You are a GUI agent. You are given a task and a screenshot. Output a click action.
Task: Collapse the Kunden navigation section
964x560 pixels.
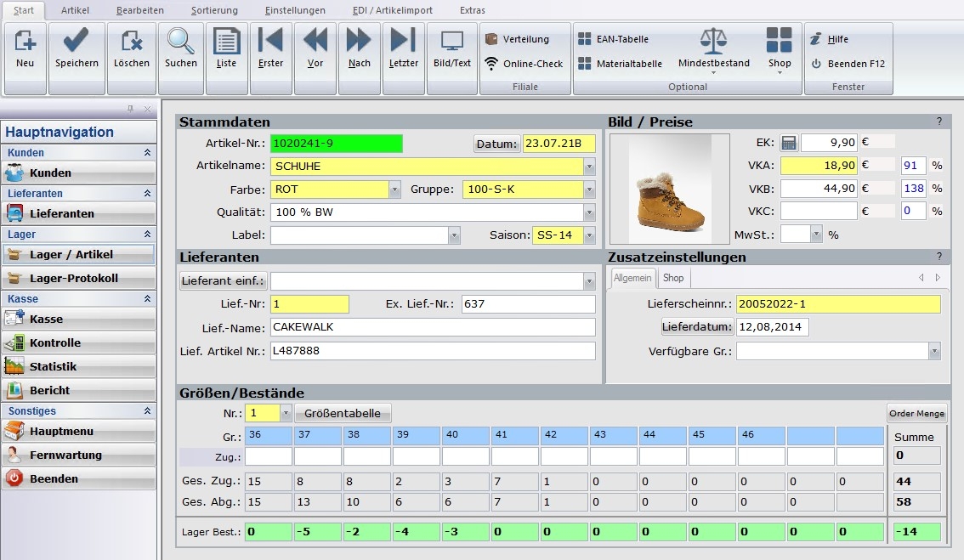(x=147, y=153)
